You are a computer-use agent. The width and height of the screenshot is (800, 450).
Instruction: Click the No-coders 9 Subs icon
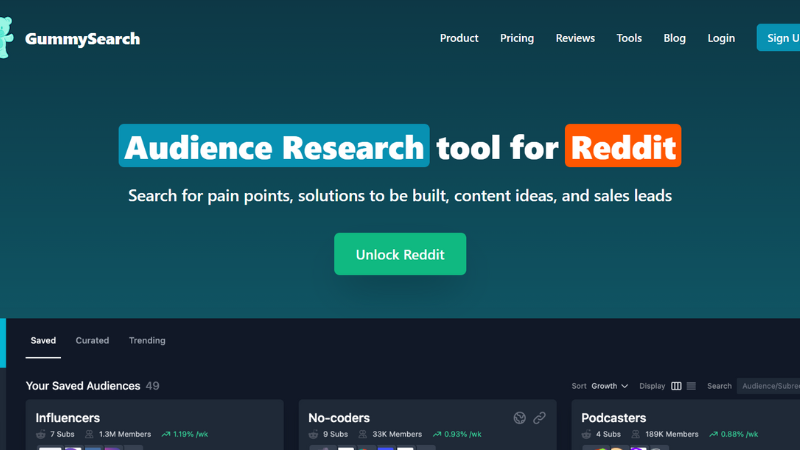point(313,434)
